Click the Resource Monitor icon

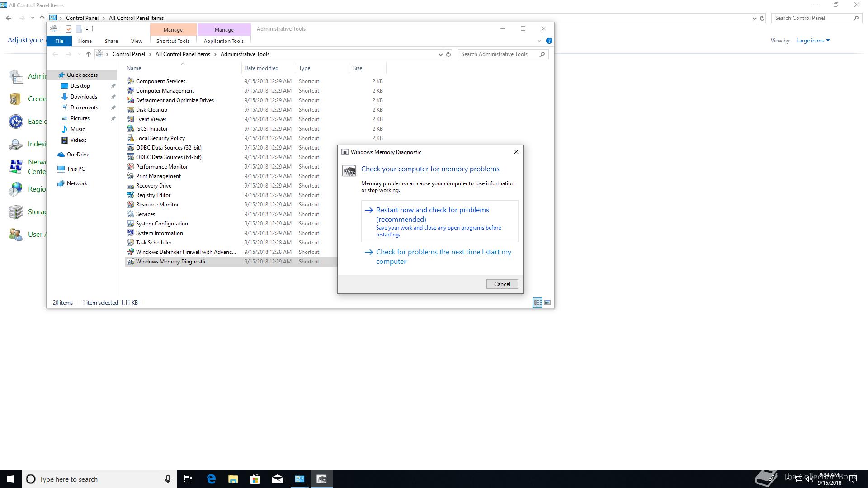[x=131, y=205]
